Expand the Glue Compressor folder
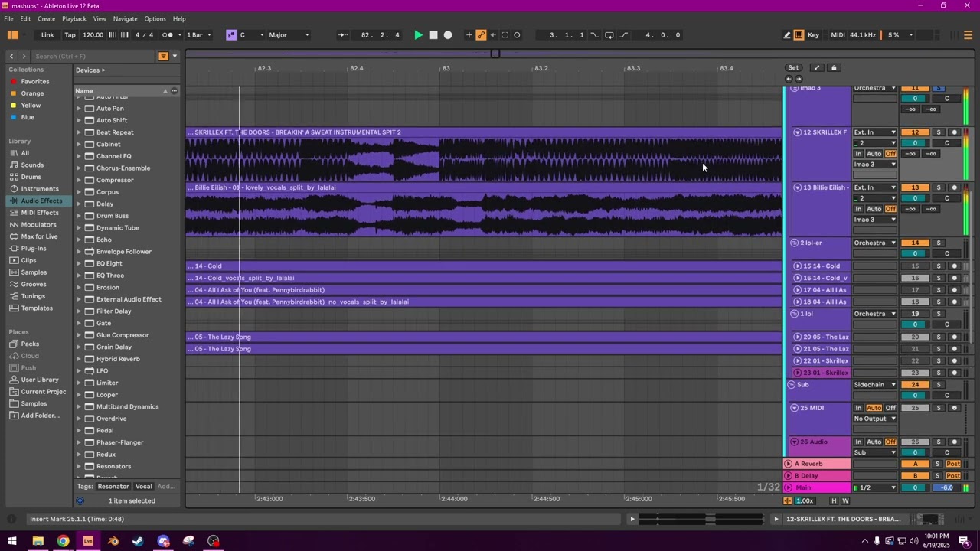 [x=79, y=335]
